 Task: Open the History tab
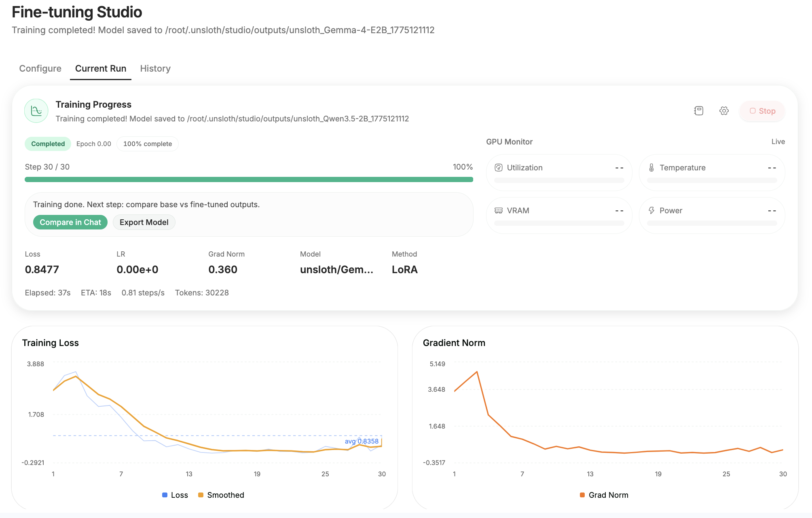(155, 68)
